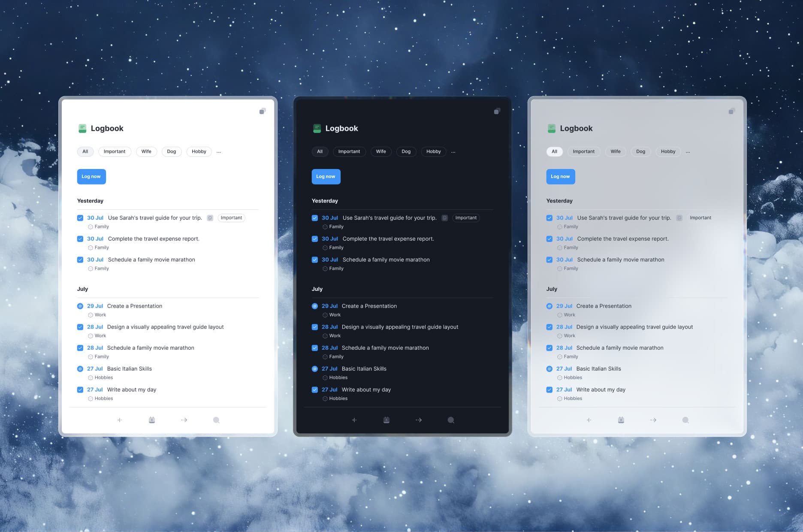Uncheck 30 Jul 'Schedule a family movie marathon', white window
This screenshot has height=532, width=803.
[x=80, y=260]
